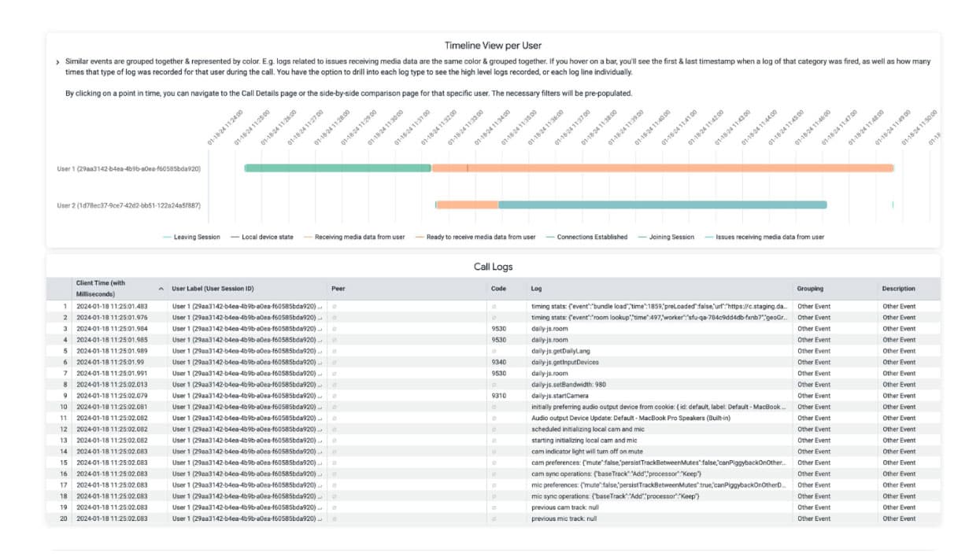Viewport: 980px width, 557px height.
Task: Toggle the Receiving media data from user legend entry
Action: pyautogui.click(x=354, y=237)
